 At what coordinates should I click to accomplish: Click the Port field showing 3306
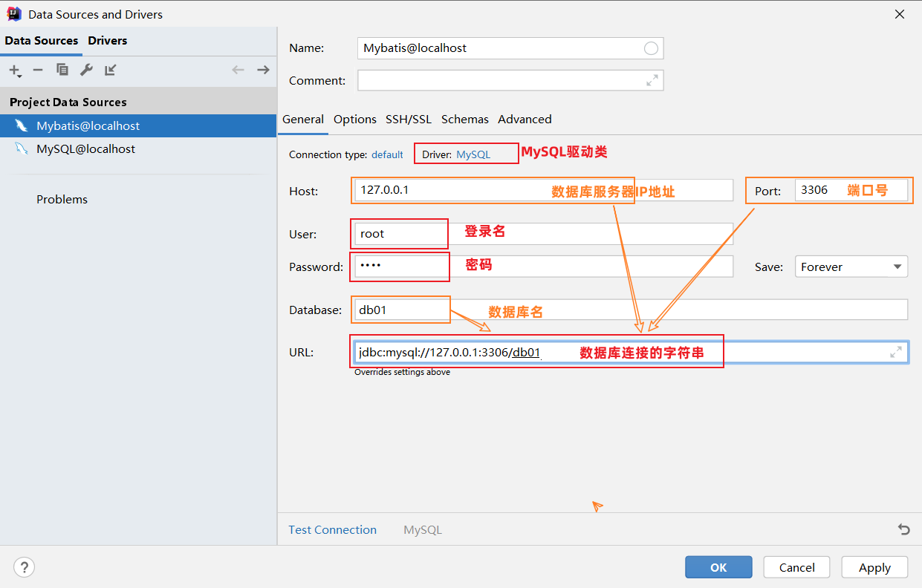pyautogui.click(x=851, y=190)
